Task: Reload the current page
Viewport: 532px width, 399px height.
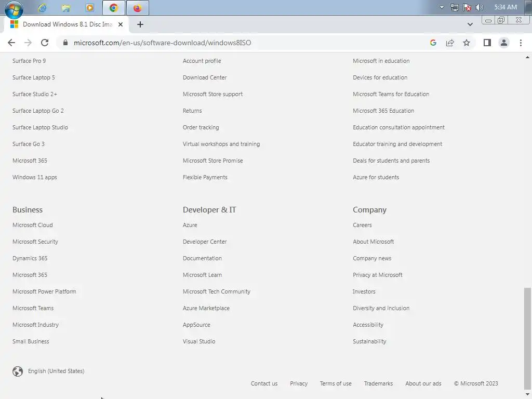Action: (45, 43)
